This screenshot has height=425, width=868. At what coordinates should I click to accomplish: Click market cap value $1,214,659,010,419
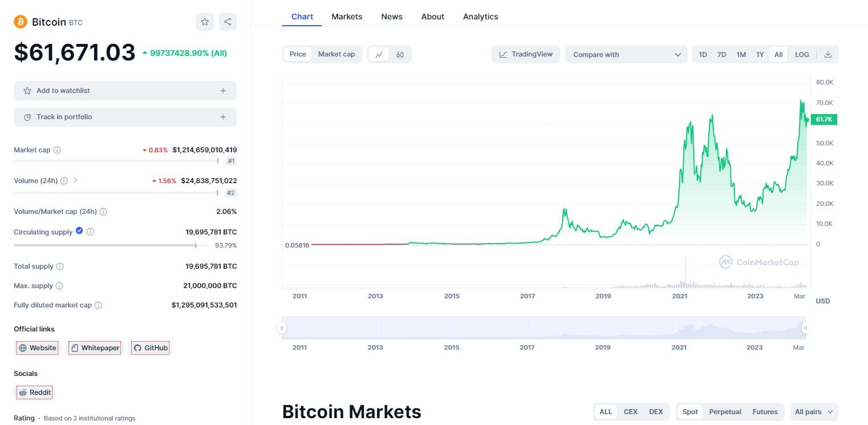coord(204,150)
